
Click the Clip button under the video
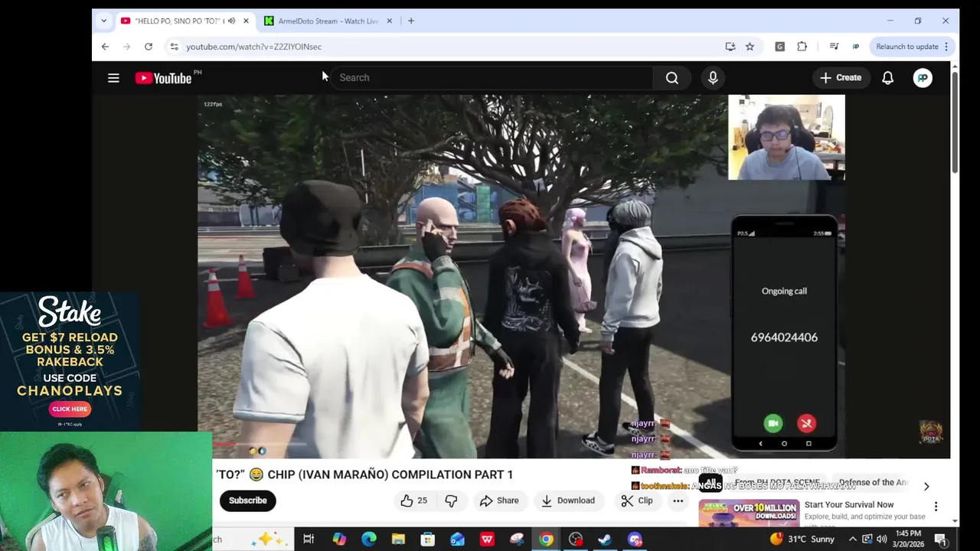tap(637, 500)
